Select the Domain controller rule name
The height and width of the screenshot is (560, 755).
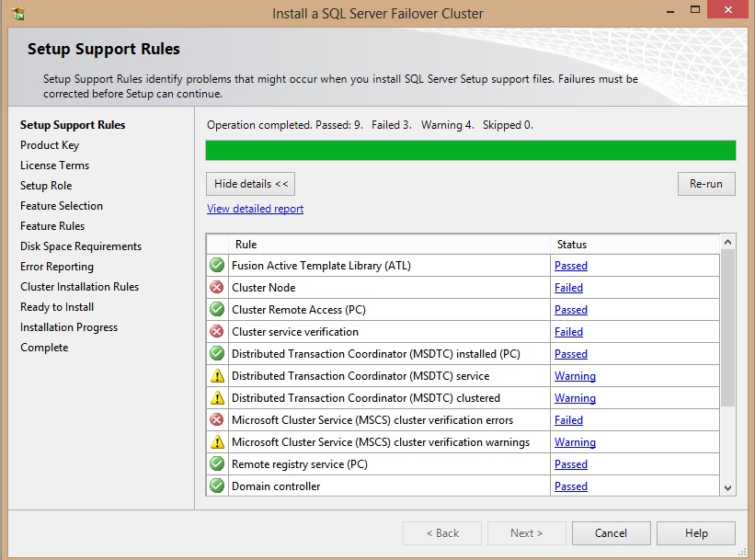[x=276, y=486]
